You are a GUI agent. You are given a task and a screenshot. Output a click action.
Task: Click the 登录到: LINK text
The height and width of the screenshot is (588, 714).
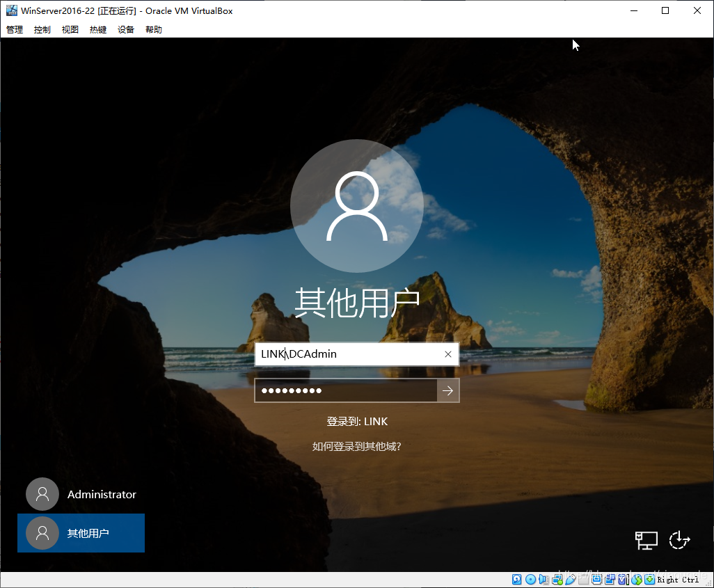[x=357, y=421]
